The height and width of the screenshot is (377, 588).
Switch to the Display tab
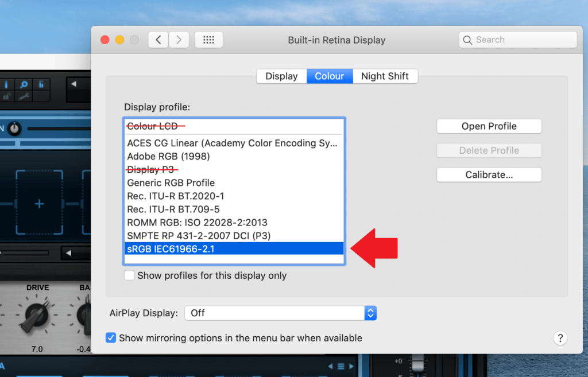coord(281,76)
